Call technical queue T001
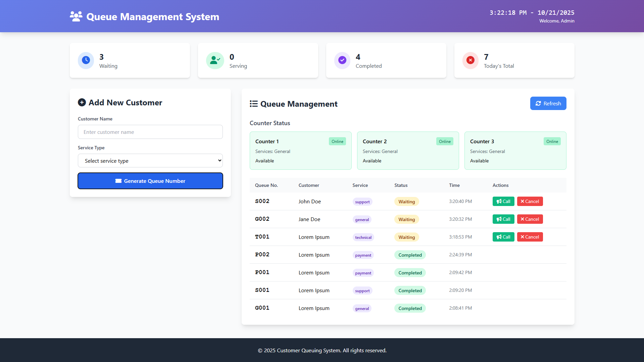644x362 pixels. (503, 237)
